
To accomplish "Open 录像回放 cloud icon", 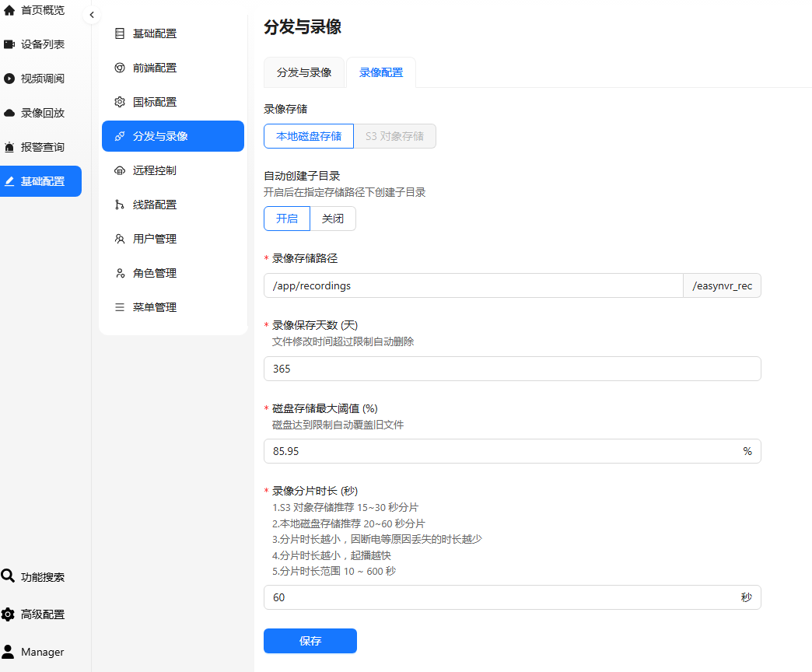I will point(9,113).
